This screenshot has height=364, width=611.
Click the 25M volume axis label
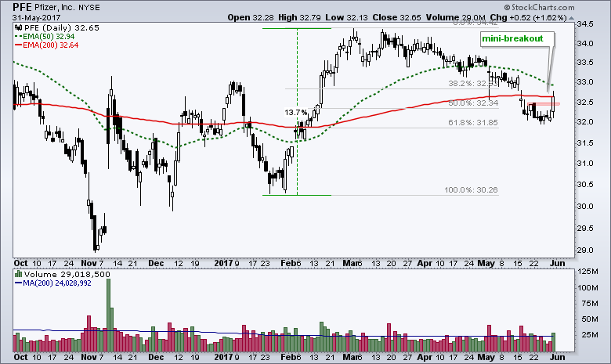(x=589, y=335)
